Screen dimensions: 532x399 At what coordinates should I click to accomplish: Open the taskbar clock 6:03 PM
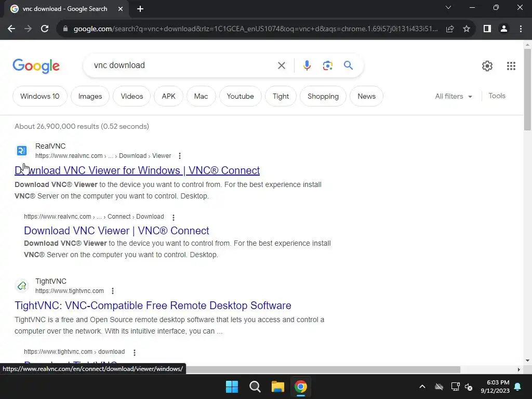click(x=495, y=387)
